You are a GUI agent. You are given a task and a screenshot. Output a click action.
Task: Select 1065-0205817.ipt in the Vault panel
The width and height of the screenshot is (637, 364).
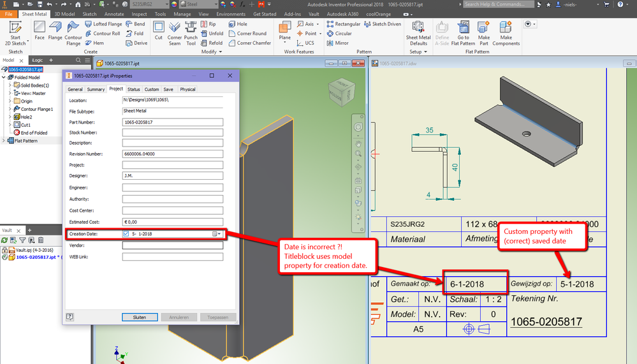click(36, 257)
